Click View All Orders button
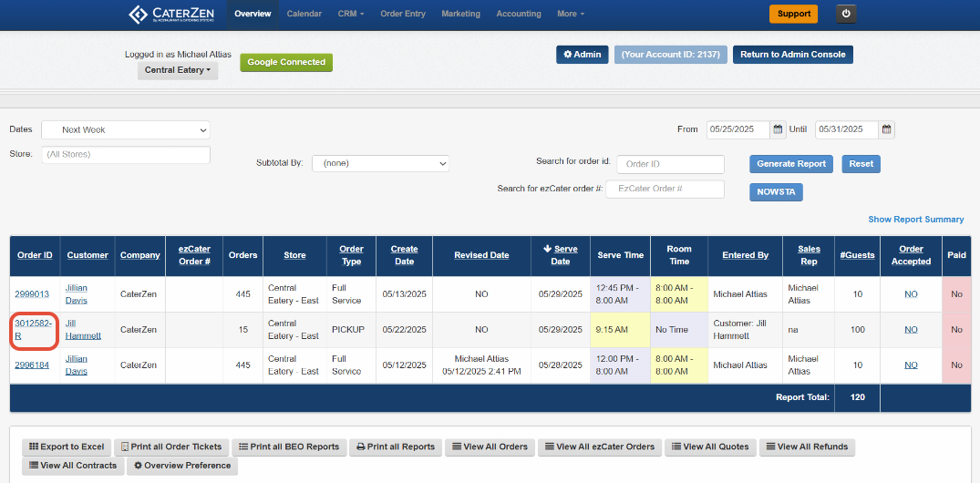The image size is (980, 483). tap(490, 447)
